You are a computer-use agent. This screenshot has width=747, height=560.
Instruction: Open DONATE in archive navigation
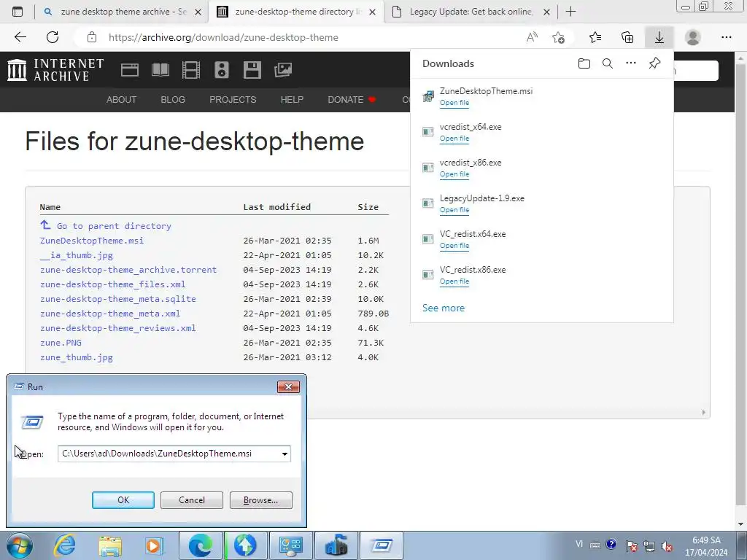[x=352, y=99]
